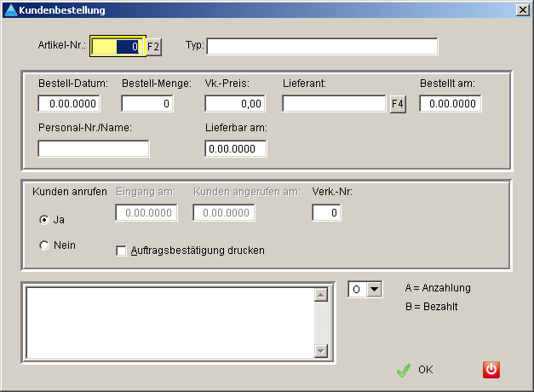534x392 pixels.
Task: Click inside the notes text area
Action: click(x=170, y=323)
